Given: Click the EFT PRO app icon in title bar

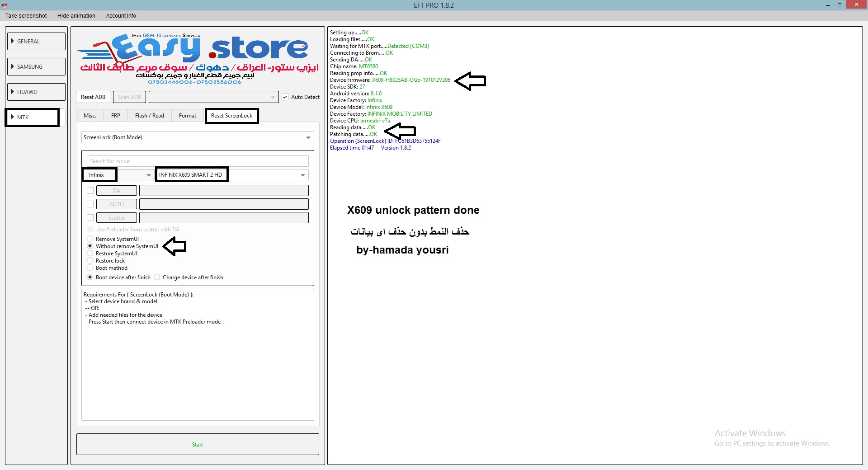Looking at the screenshot, I should [5, 5].
